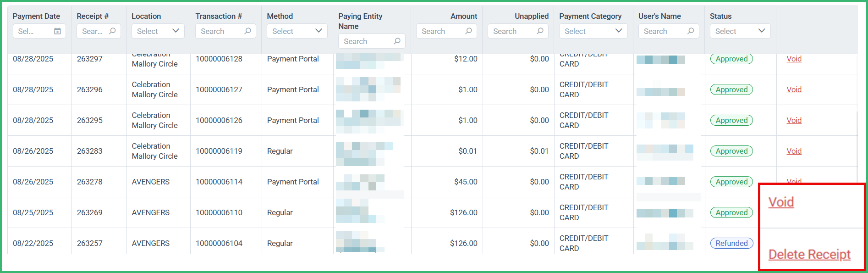868x273 pixels.
Task: Click the Paying Entity Name search icon
Action: [397, 41]
